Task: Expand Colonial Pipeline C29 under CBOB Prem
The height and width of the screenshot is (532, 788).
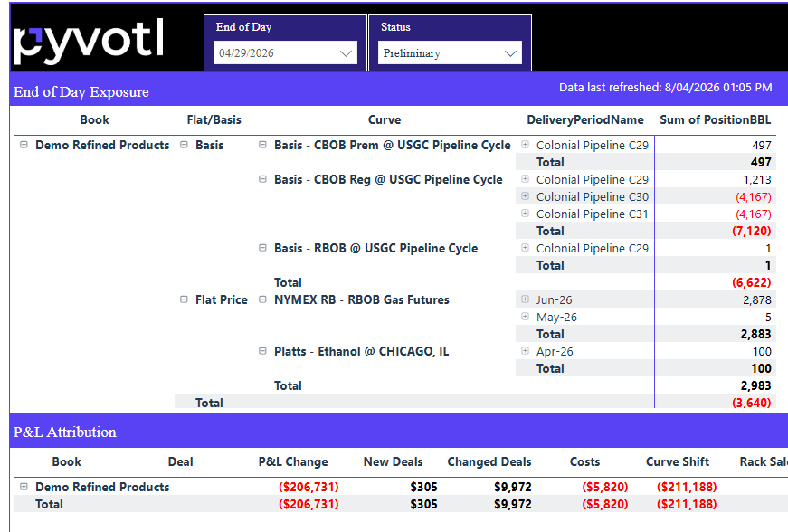Action: pos(525,145)
